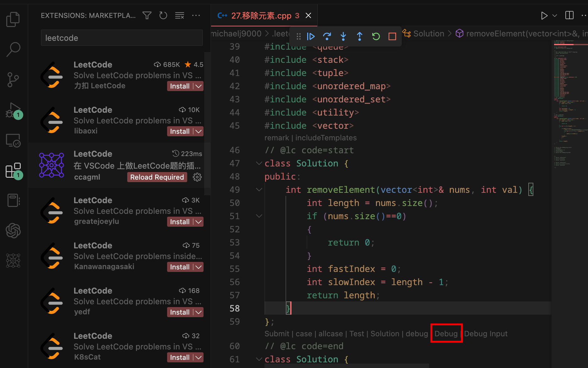Install 力扣 LeetCode extension
Screen dimensions: 588x368
pos(180,86)
